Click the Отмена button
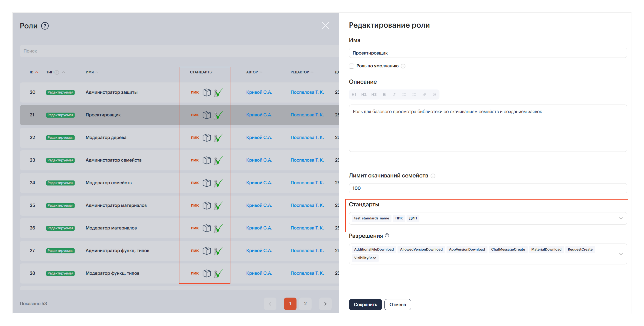 (397, 305)
